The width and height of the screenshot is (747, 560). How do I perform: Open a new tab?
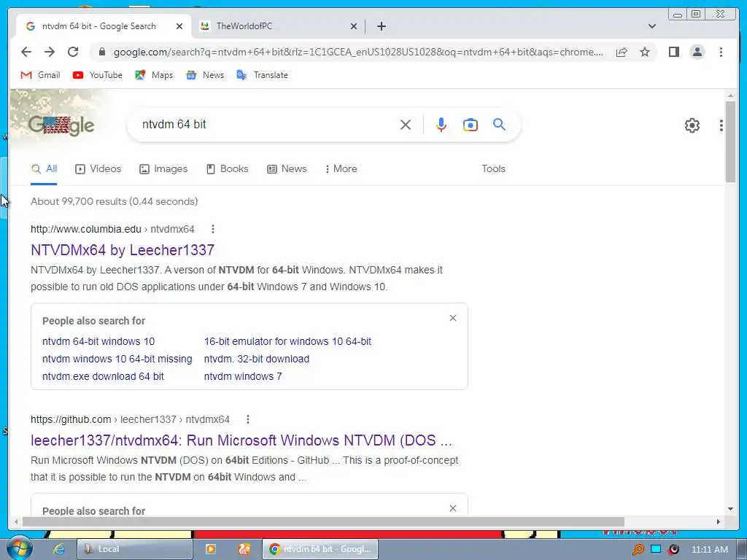[x=381, y=26]
